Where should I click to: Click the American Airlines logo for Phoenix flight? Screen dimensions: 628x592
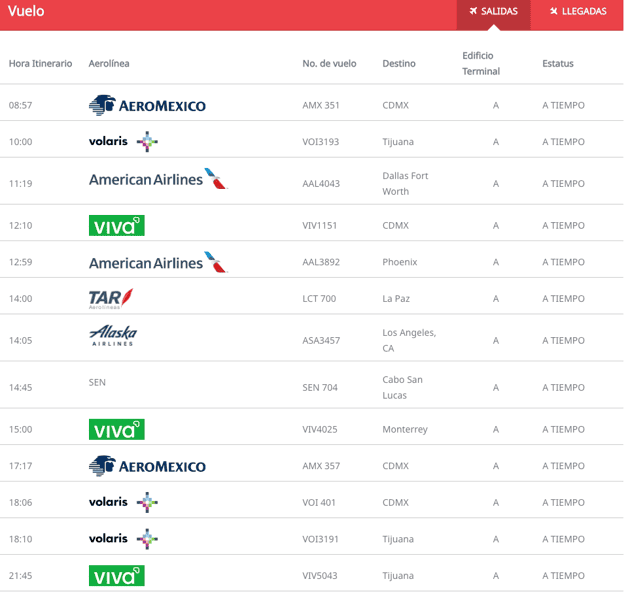coord(158,263)
